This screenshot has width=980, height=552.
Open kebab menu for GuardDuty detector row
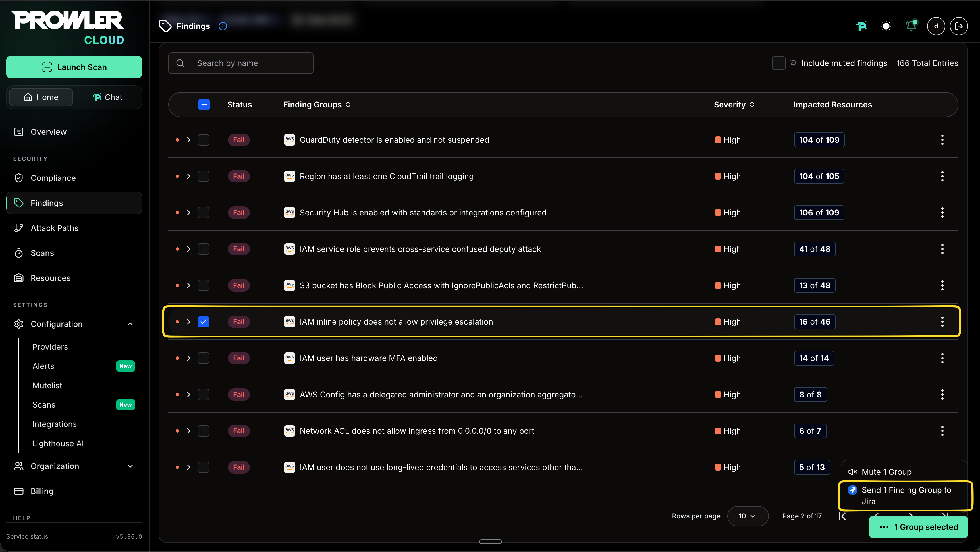(942, 140)
